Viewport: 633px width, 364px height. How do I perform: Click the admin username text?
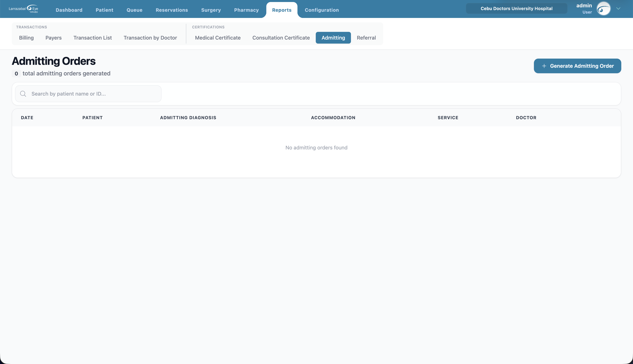[584, 5]
